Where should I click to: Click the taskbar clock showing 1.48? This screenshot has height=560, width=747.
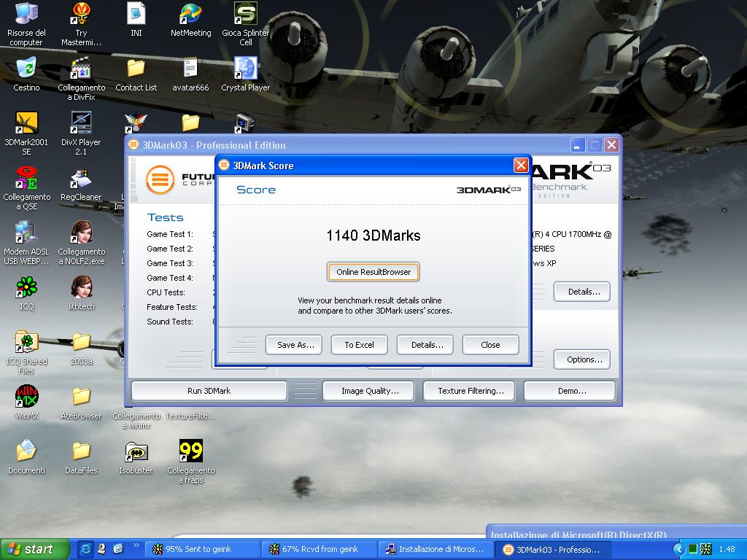(727, 550)
